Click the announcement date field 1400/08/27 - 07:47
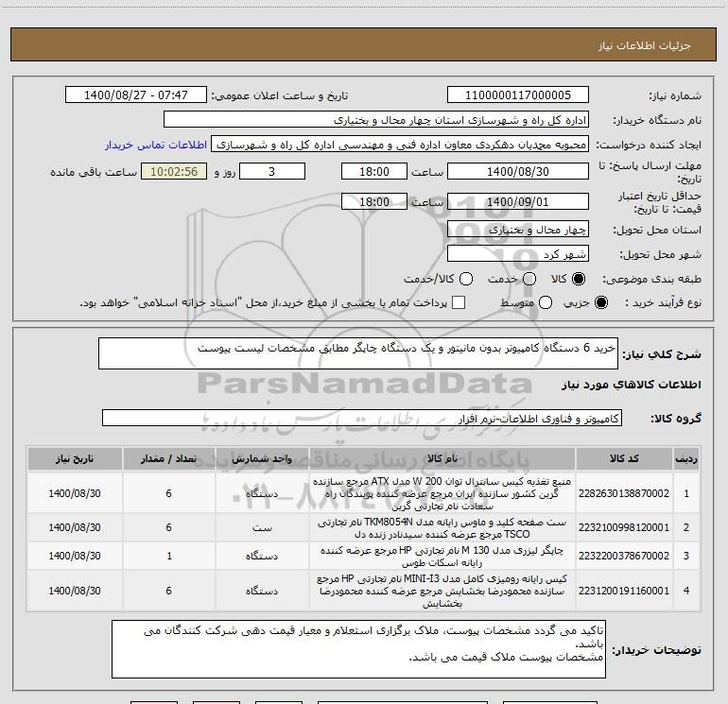This screenshot has height=704, width=728. (136, 95)
